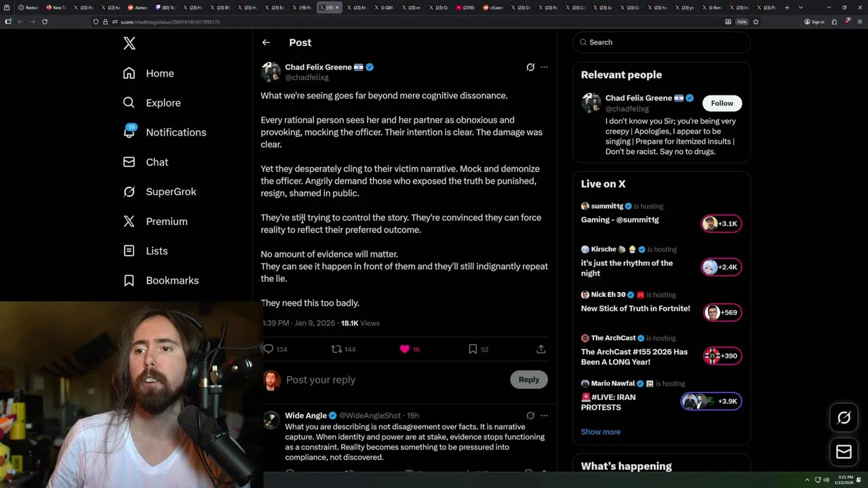This screenshot has width=868, height=488.
Task: Go back using the Post back arrow
Action: pyautogui.click(x=266, y=43)
